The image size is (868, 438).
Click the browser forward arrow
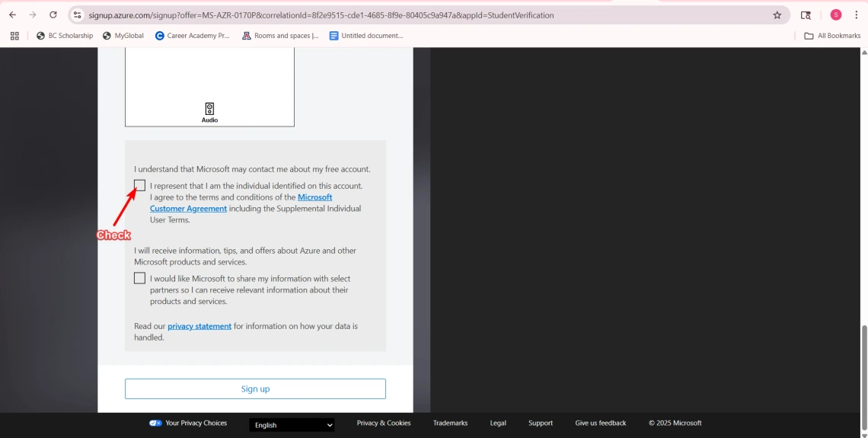click(33, 15)
